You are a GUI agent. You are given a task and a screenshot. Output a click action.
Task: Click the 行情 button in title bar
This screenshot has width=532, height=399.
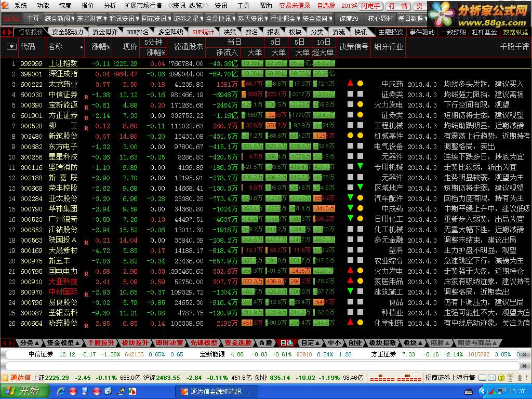click(x=398, y=6)
